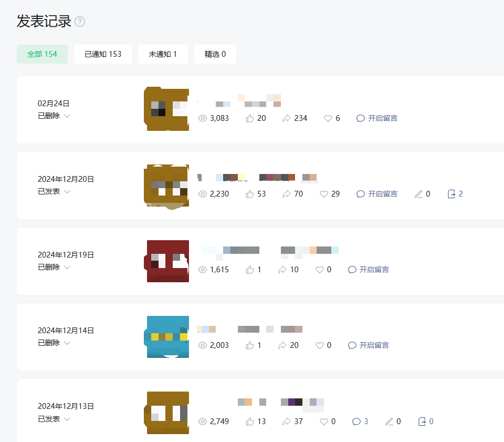504x442 pixels.
Task: Click the heart icon showing 29
Action: click(324, 194)
